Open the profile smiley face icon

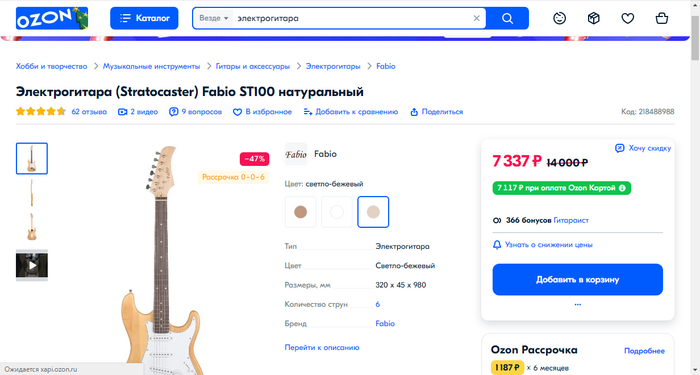(x=559, y=18)
